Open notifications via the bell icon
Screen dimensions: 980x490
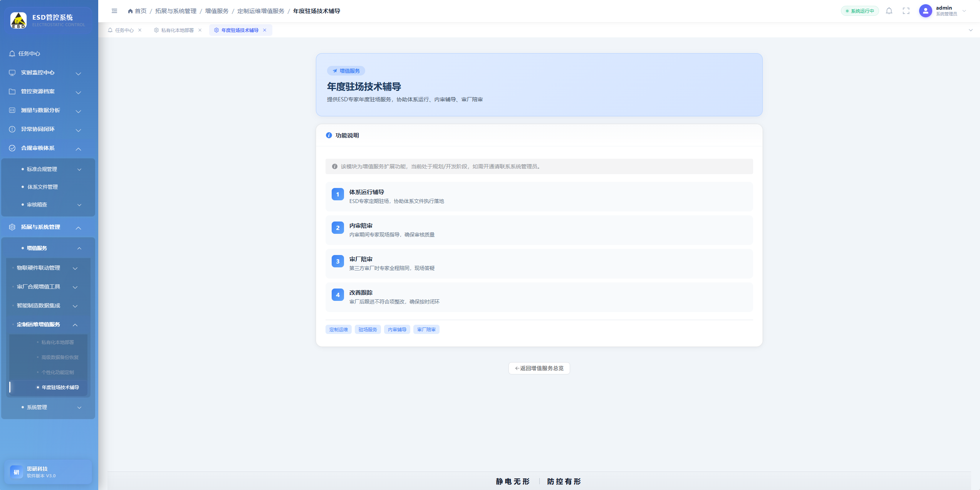(x=889, y=11)
